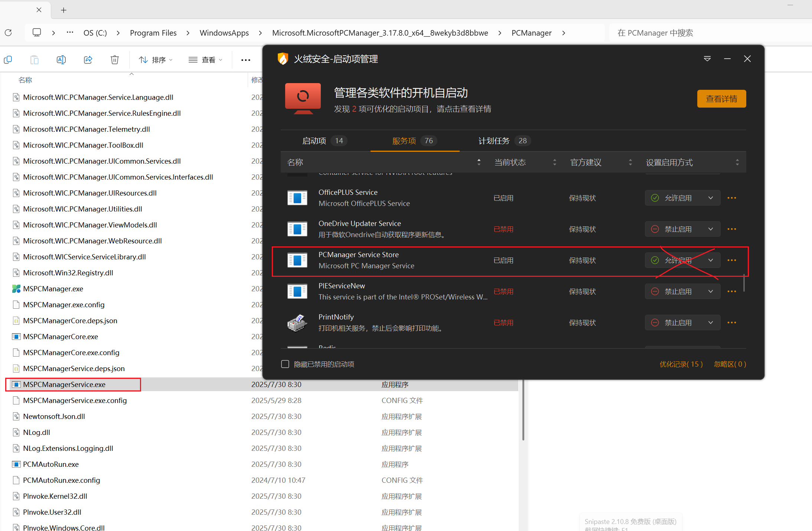812x531 pixels.
Task: Open enable-mode dropdown for OfficePLUS Service
Action: click(682, 198)
